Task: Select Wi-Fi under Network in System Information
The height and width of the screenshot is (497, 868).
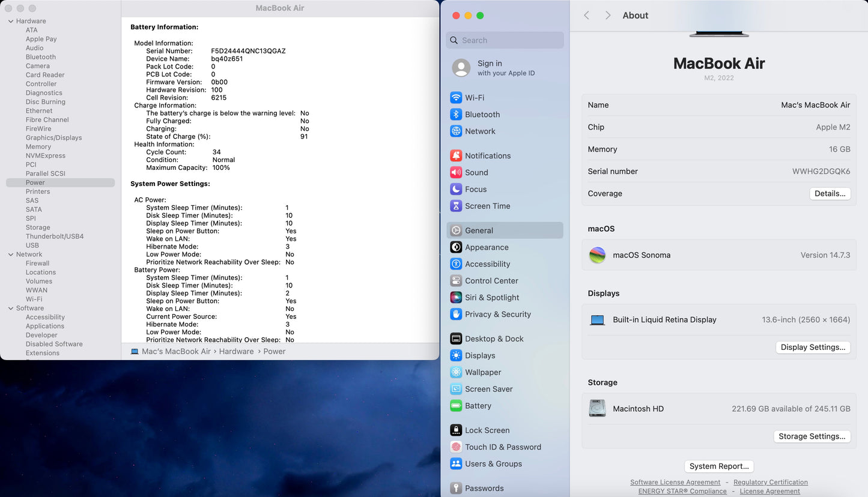Action: (x=34, y=300)
